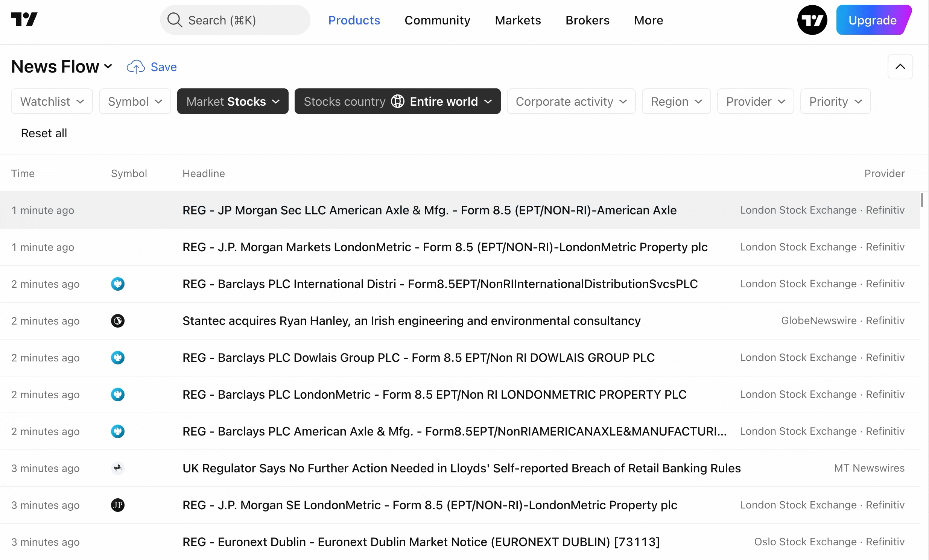Click the cloud Save icon
Viewport: 929px width, 560px height.
[x=136, y=67]
